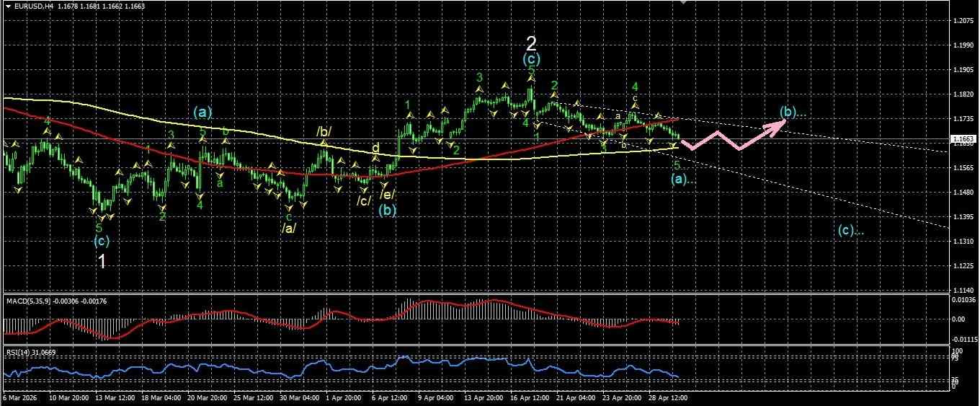Select the yellow /a/ wave label
980x406 pixels.
coord(289,228)
